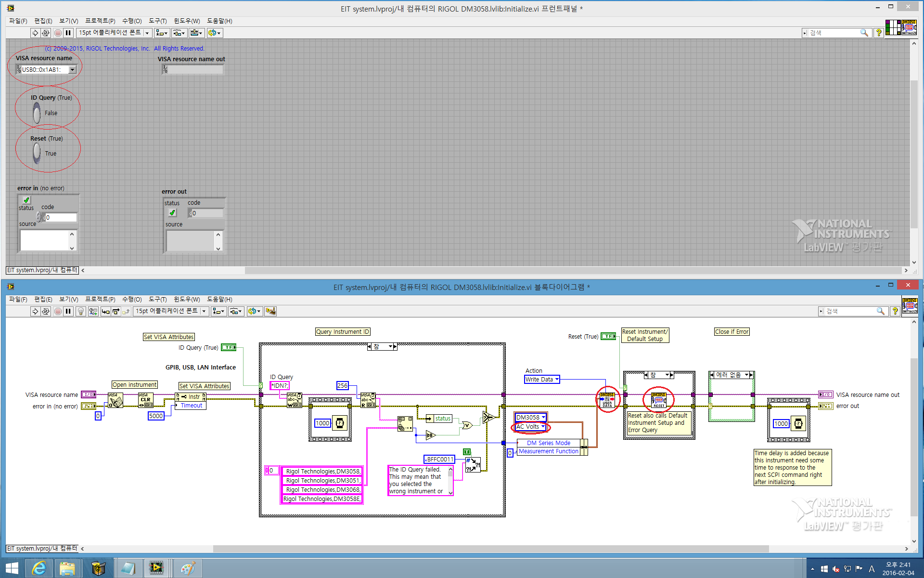The width and height of the screenshot is (924, 578).
Task: Click Step Into button on block diagram
Action: pyautogui.click(x=105, y=311)
